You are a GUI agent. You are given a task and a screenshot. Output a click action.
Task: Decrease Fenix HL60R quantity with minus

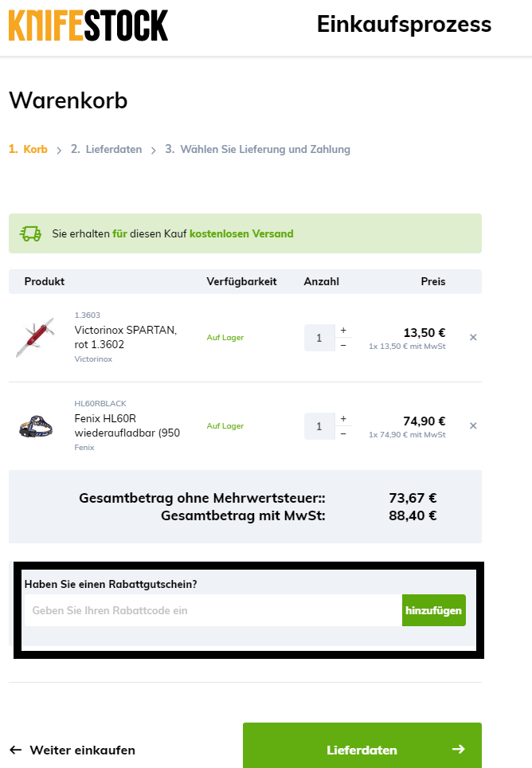[x=343, y=433]
